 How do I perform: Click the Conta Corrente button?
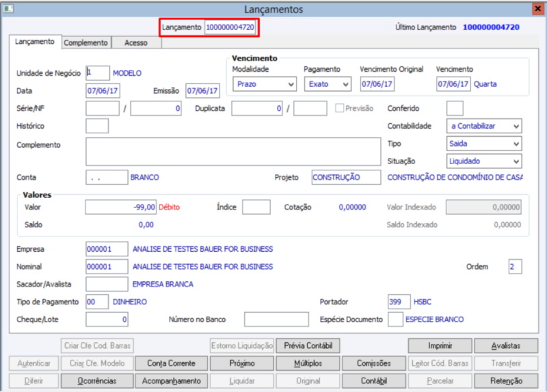click(x=171, y=363)
